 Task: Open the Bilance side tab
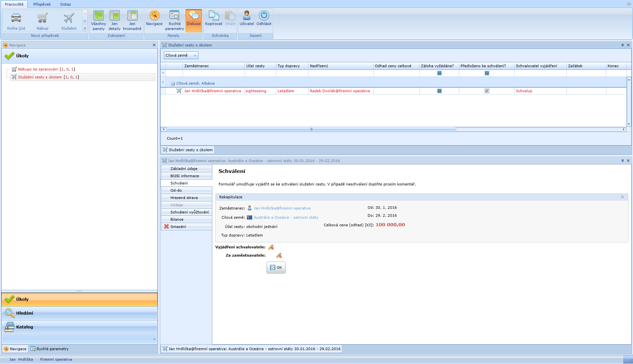click(x=177, y=219)
